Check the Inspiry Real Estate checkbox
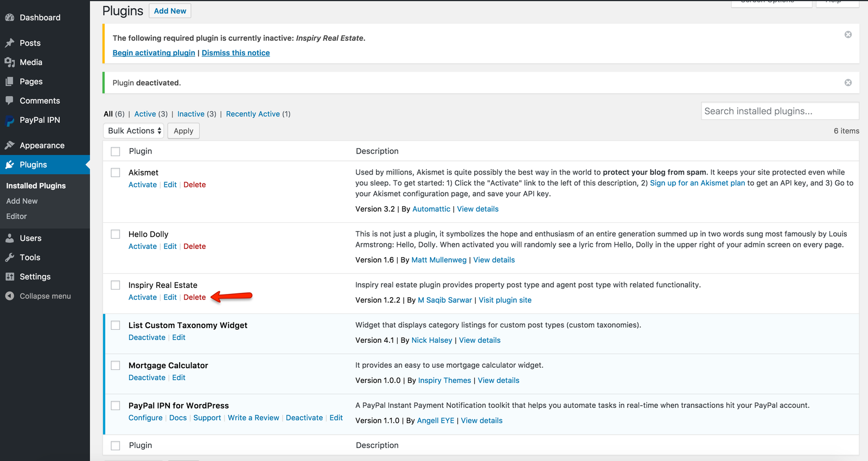This screenshot has height=461, width=868. point(116,285)
